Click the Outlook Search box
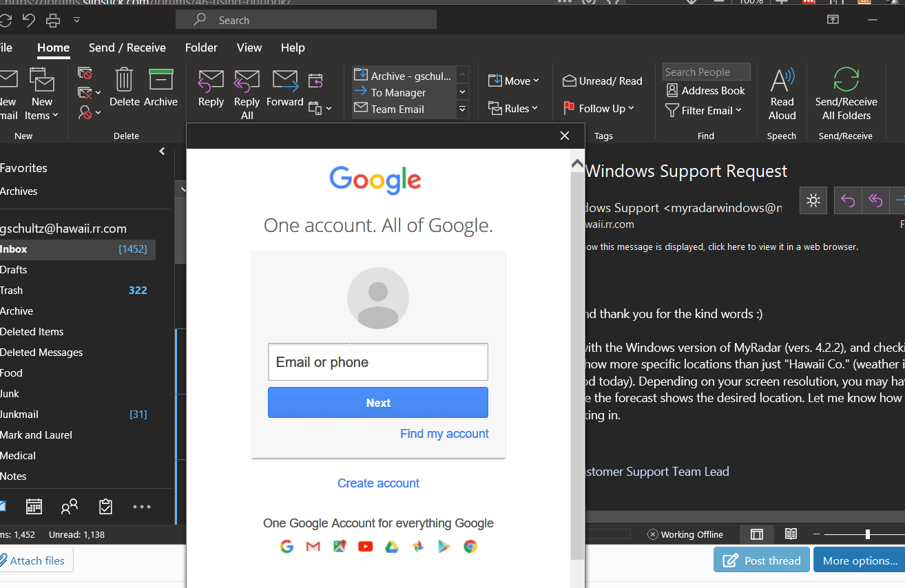905x588 pixels. tap(306, 20)
